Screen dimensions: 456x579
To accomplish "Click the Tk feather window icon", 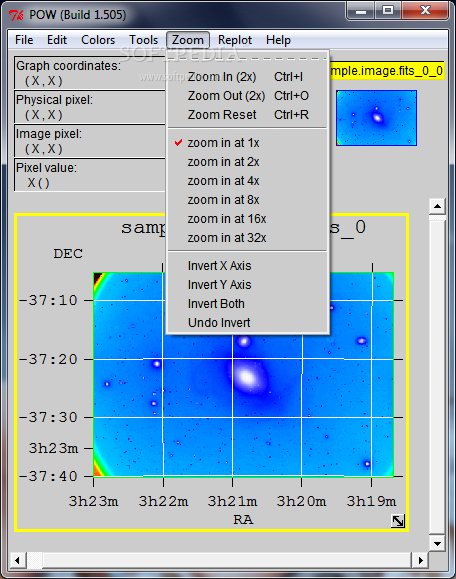I will click(x=17, y=15).
